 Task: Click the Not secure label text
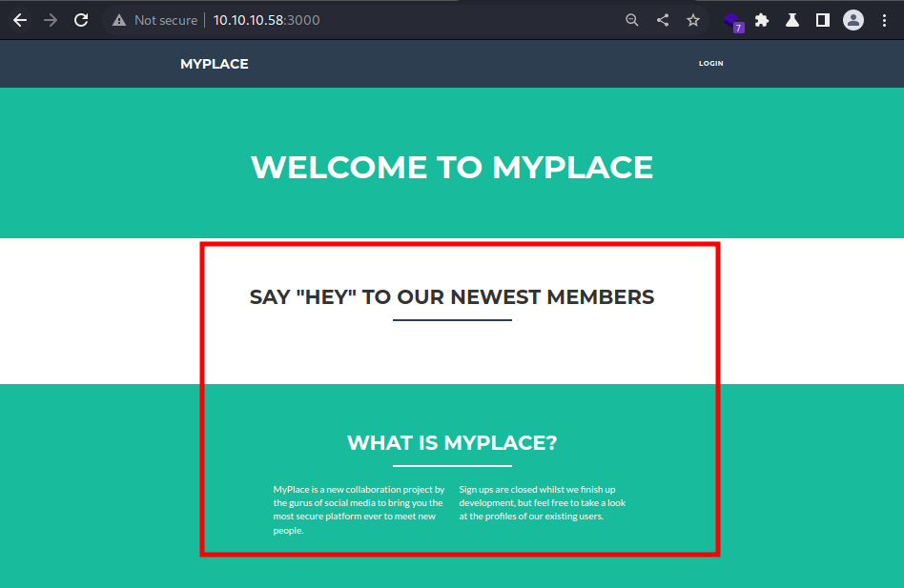(166, 20)
